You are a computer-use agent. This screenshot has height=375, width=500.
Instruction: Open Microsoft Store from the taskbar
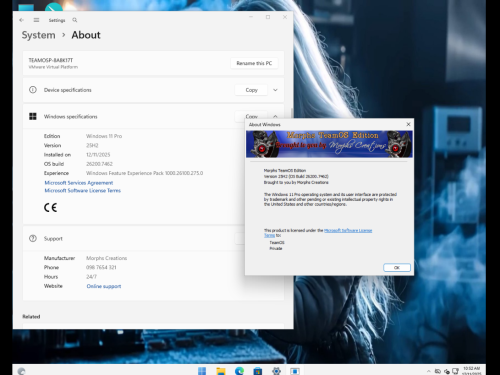click(258, 371)
